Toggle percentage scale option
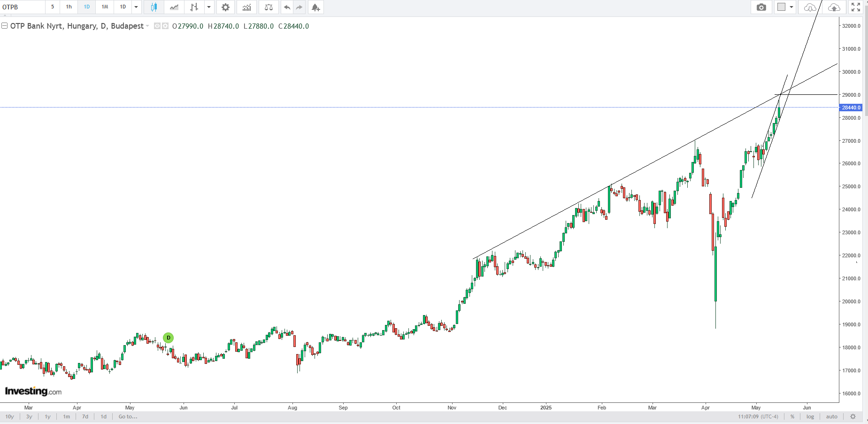Image resolution: width=868 pixels, height=424 pixels. pyautogui.click(x=792, y=416)
